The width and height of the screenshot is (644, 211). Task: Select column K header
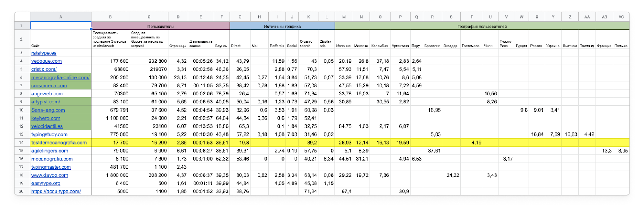coord(308,17)
